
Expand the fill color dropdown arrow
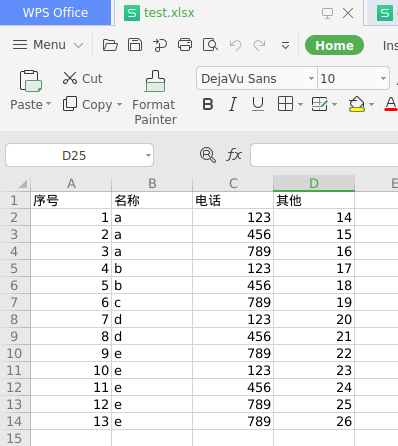pyautogui.click(x=372, y=105)
